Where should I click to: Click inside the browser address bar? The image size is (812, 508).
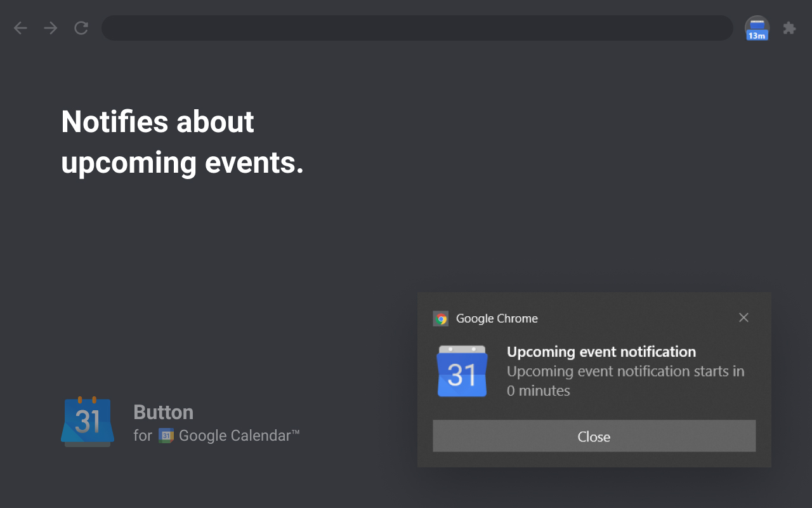click(x=417, y=28)
